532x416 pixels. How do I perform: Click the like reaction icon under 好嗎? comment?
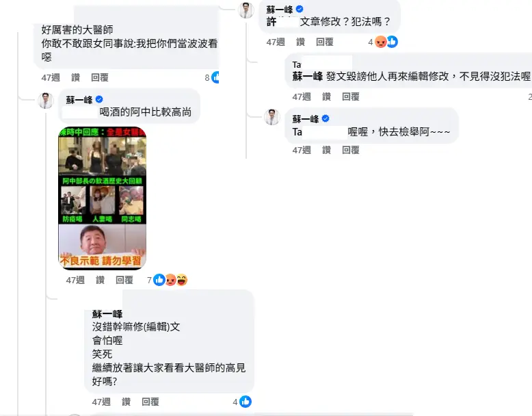245,402
